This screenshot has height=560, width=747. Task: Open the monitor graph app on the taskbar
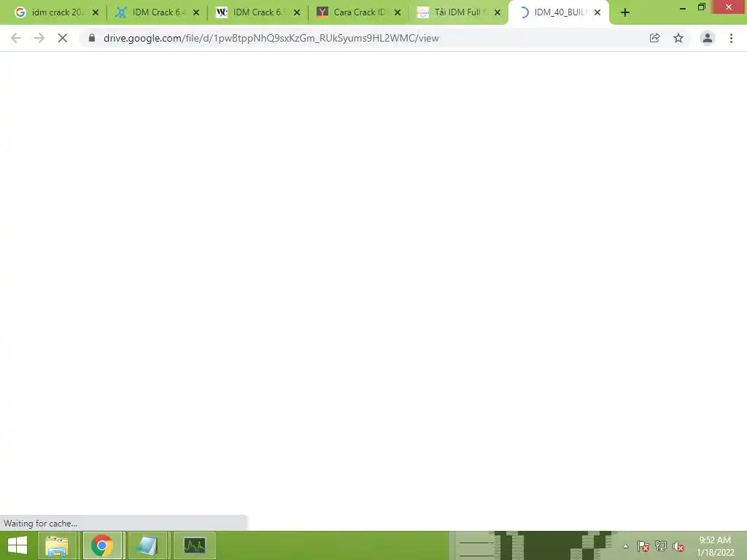pos(194,545)
